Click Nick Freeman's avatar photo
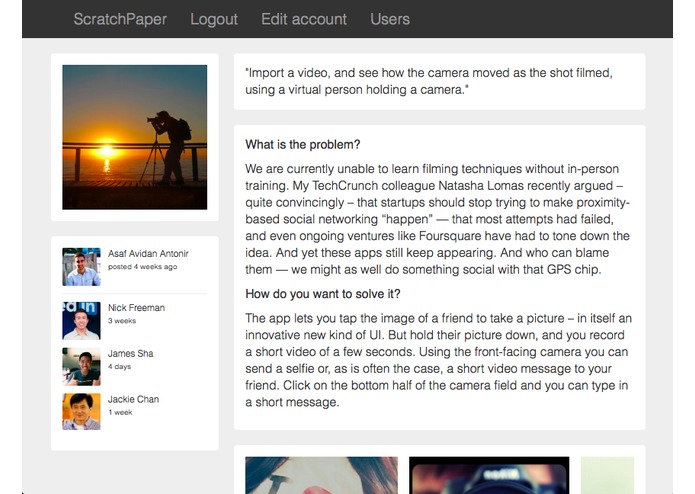The image size is (695, 494). pos(82,321)
